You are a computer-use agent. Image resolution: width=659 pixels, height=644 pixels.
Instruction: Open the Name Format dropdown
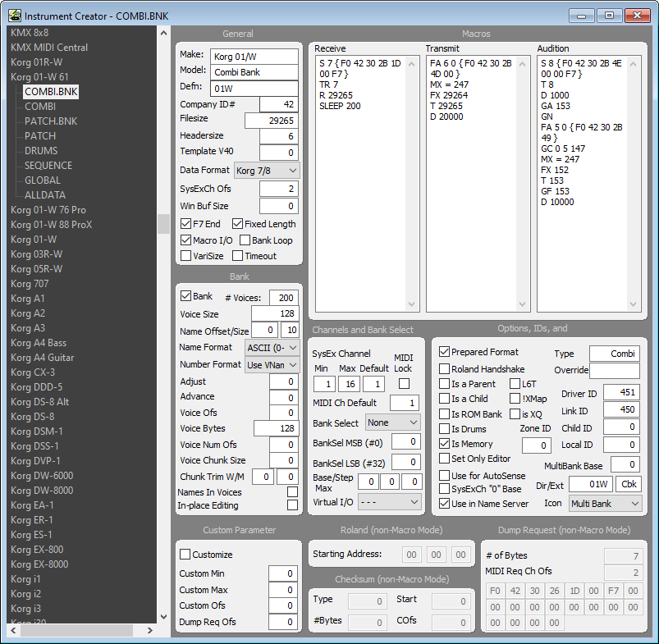(x=272, y=348)
